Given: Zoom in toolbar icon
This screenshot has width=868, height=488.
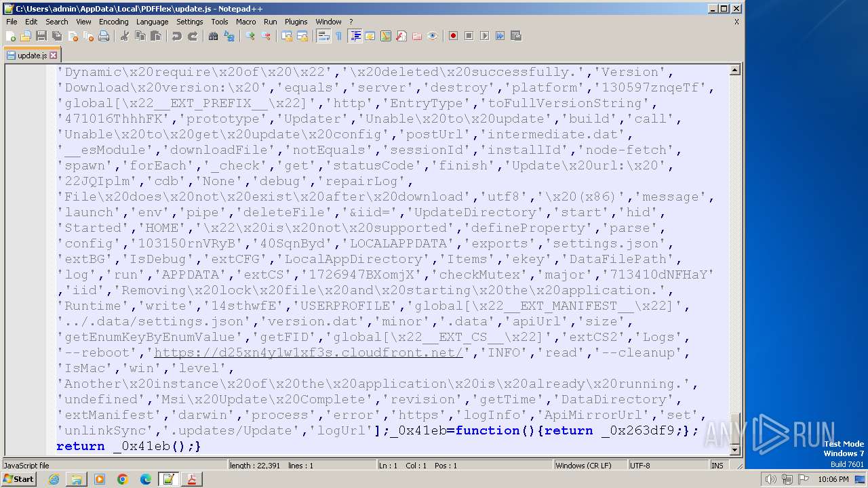Looking at the screenshot, I should click(250, 36).
